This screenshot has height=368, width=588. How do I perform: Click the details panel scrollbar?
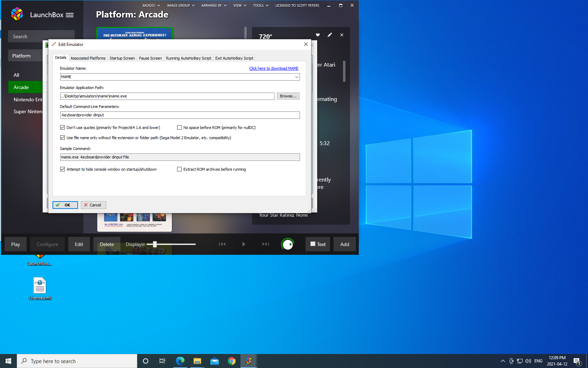coord(344,71)
